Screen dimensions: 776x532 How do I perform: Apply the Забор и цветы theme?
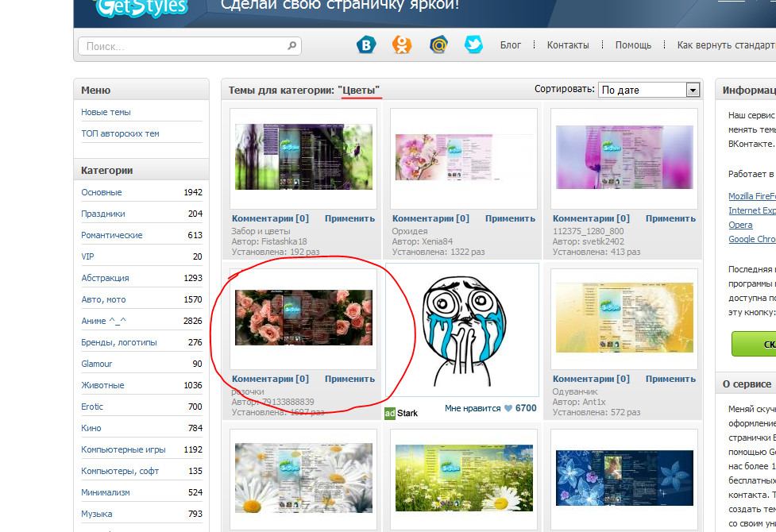350,218
